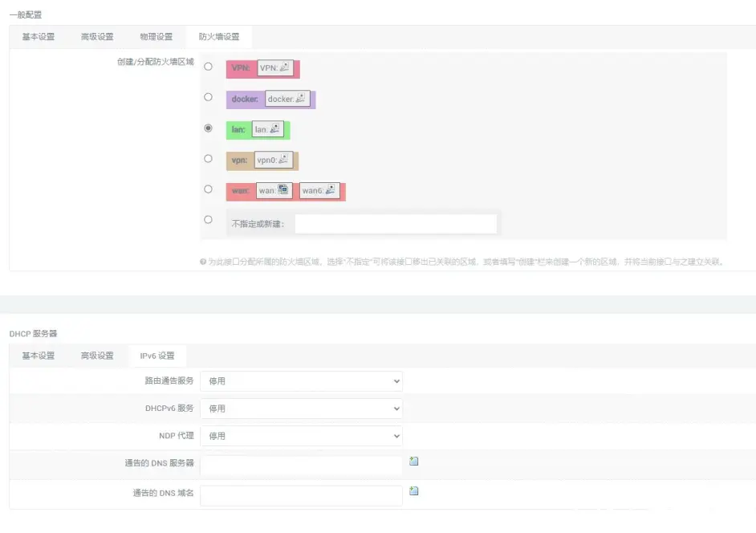Click the VPN interface icon in the VPN zone
Screen dimensions: 756x533
pyautogui.click(x=285, y=67)
